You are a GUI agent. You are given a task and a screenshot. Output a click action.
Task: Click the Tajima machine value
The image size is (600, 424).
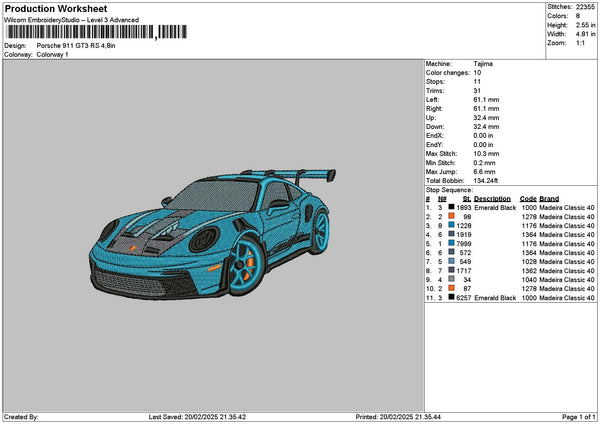point(483,63)
